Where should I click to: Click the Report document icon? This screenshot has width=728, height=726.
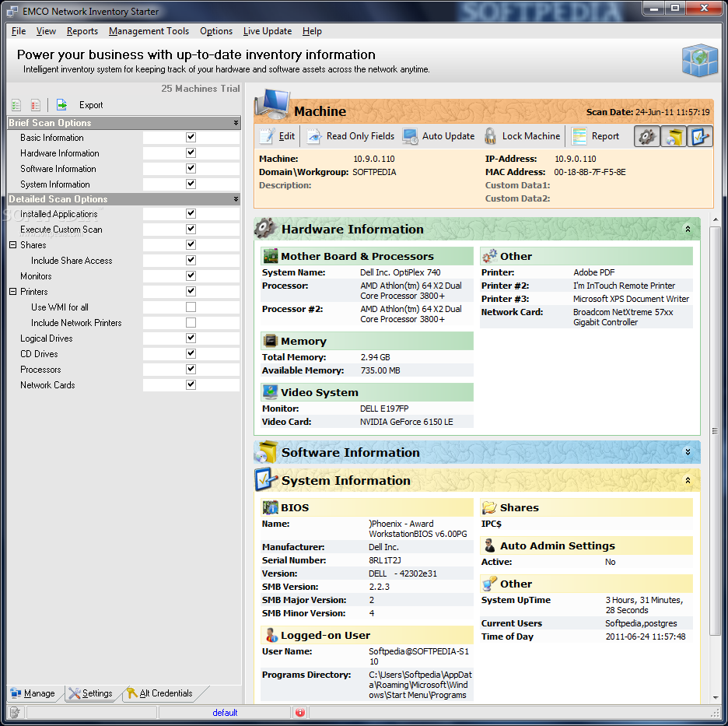[x=579, y=136]
